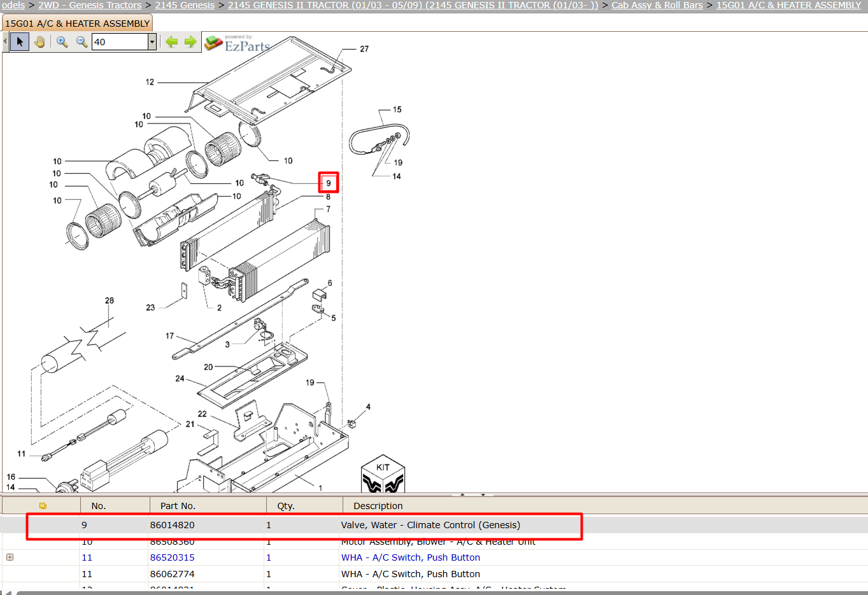
Task: Click callout number 28 in the diagram
Action: point(110,300)
